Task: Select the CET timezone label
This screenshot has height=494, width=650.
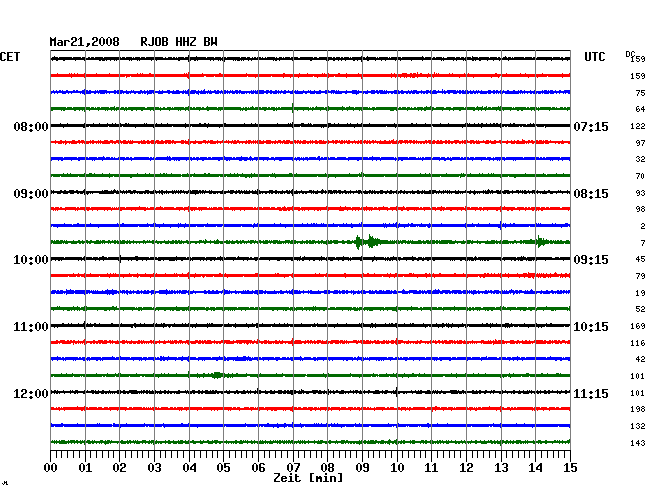Action: pos(10,57)
